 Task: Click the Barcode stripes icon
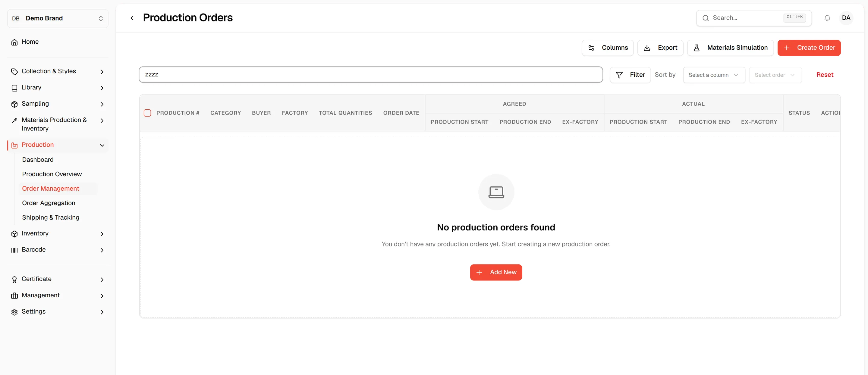point(14,250)
